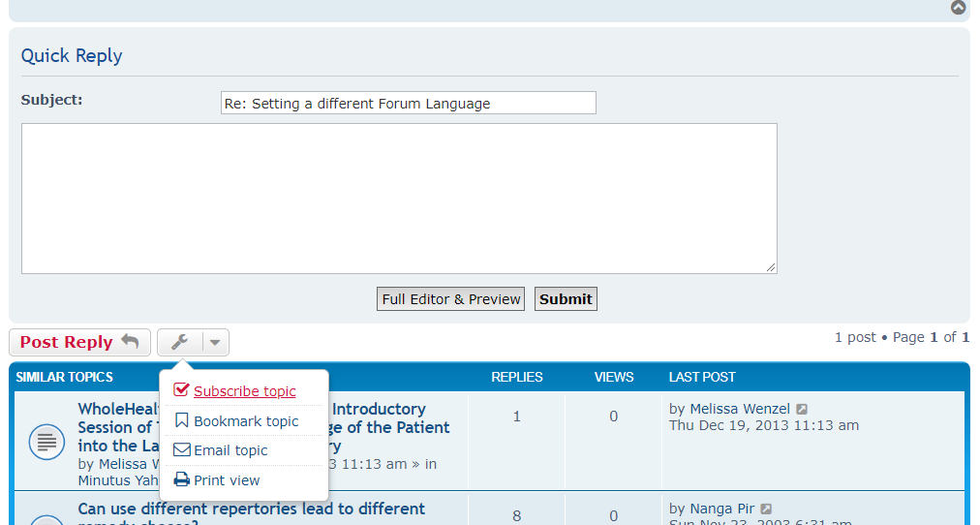980x525 pixels.
Task: View last post icon beside Melissa Wenzel
Action: [802, 410]
